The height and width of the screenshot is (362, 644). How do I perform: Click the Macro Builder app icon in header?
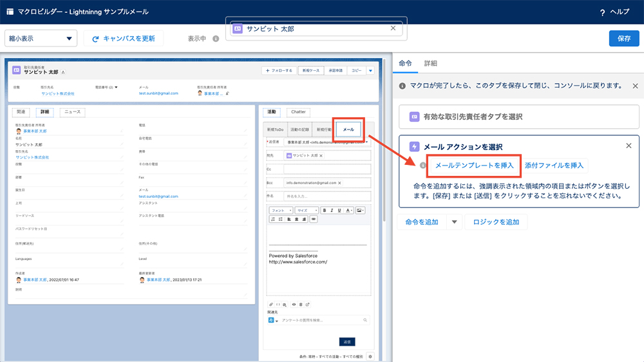coord(10,12)
